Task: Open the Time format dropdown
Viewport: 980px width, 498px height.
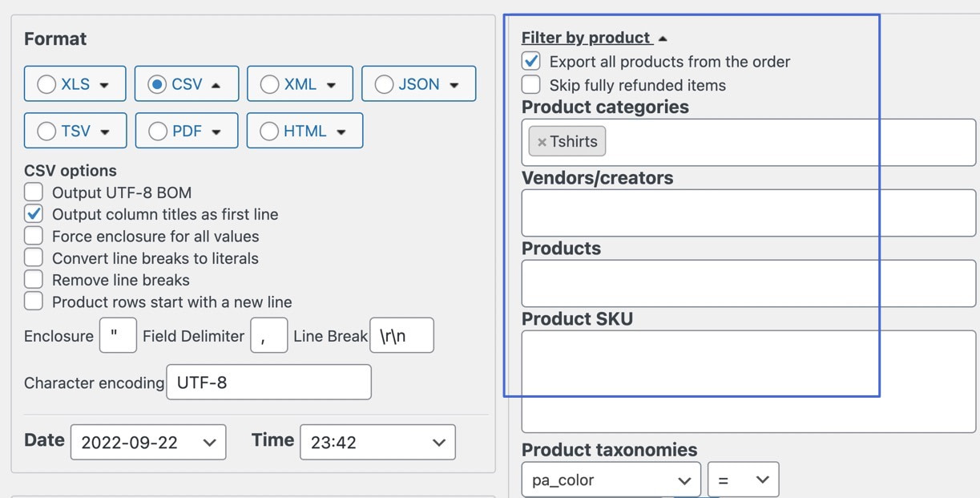Action: 377,442
